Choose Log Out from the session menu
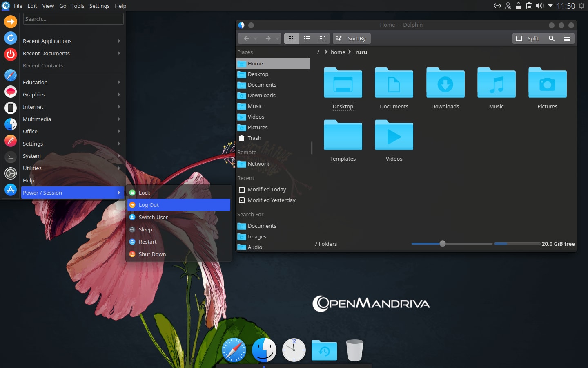This screenshot has height=368, width=588. (178, 205)
